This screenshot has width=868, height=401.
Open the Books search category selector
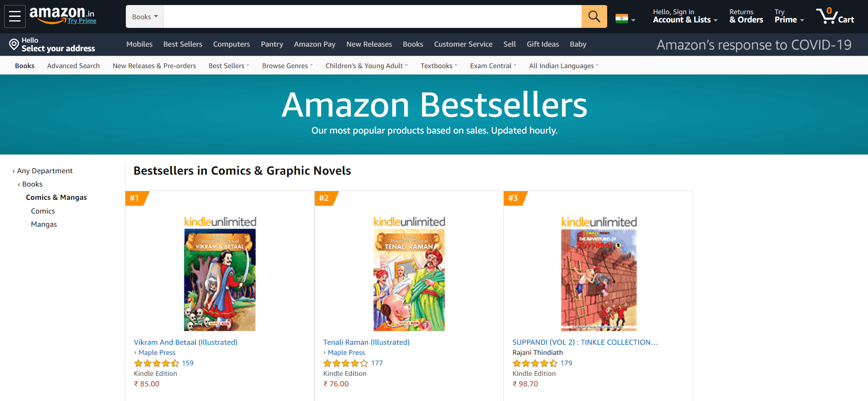point(144,16)
